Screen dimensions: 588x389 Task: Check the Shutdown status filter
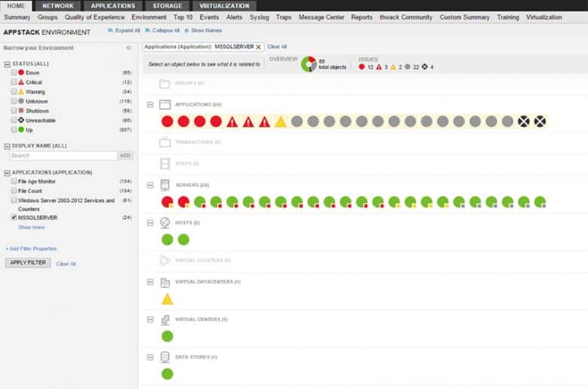14,110
